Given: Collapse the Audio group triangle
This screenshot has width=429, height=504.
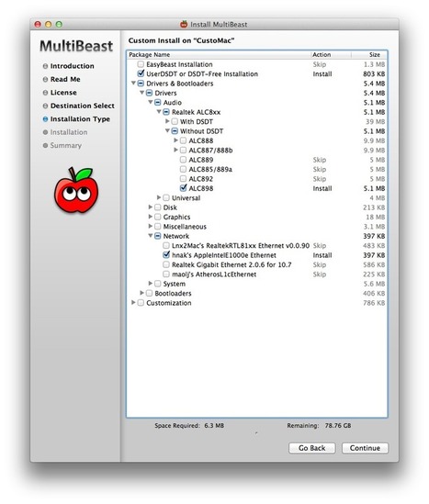Looking at the screenshot, I should (x=150, y=102).
